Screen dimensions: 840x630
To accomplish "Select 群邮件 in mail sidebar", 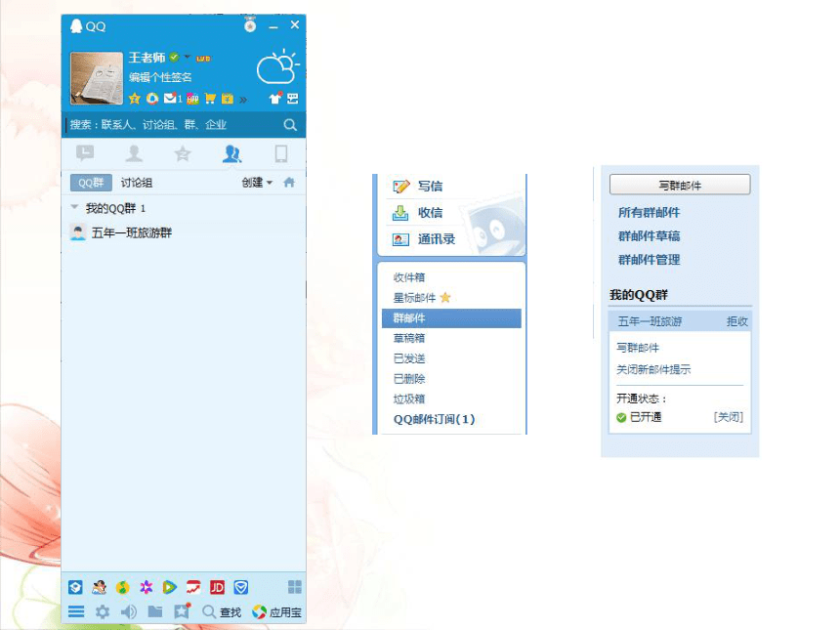I will coord(451,318).
